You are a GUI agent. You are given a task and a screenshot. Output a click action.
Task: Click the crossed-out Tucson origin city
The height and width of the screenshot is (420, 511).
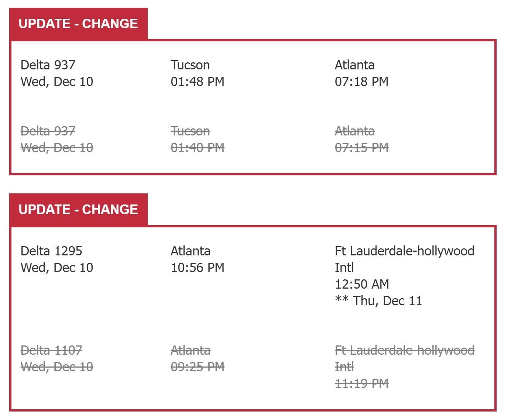point(190,131)
